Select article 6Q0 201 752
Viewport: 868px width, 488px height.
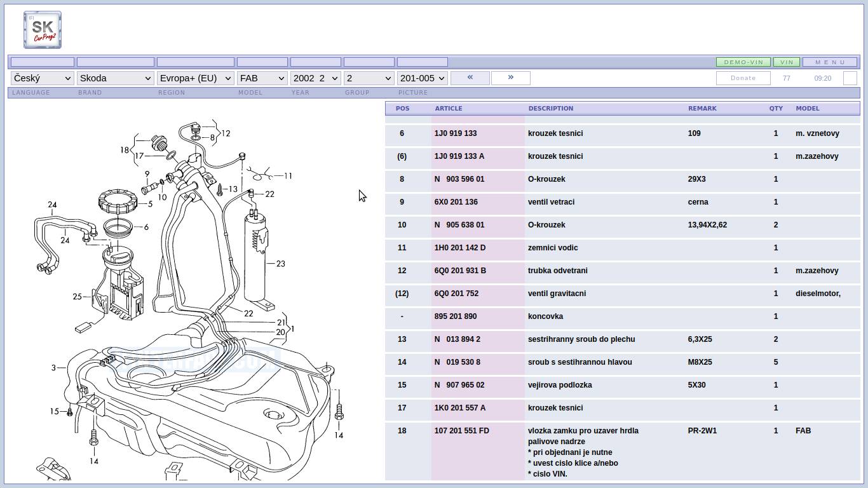[456, 294]
